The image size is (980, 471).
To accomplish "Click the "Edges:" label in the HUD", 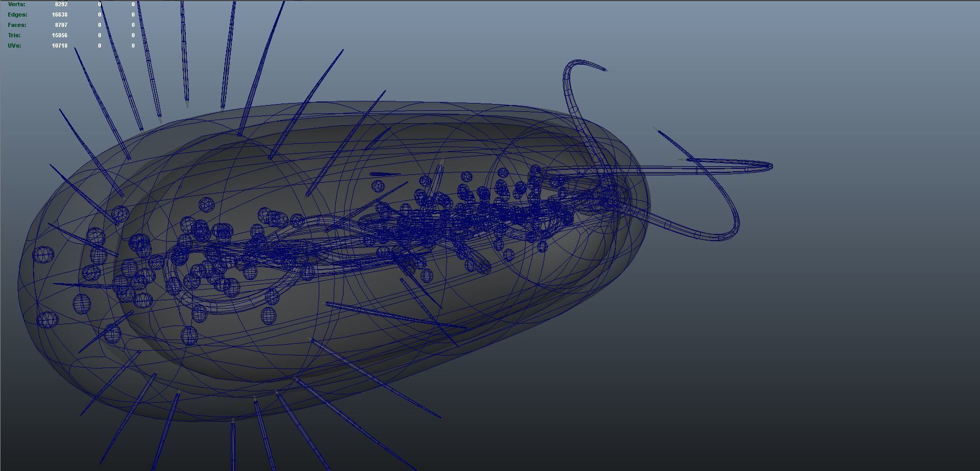I will [18, 14].
